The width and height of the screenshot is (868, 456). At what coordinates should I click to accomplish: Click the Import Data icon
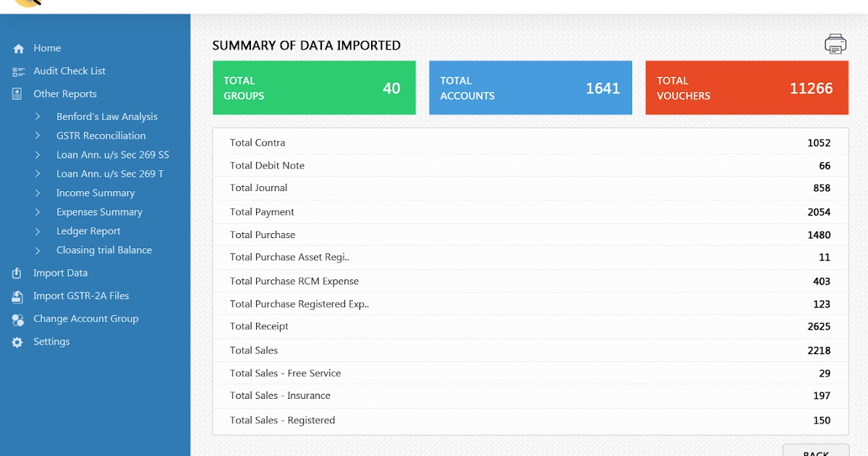click(x=17, y=273)
